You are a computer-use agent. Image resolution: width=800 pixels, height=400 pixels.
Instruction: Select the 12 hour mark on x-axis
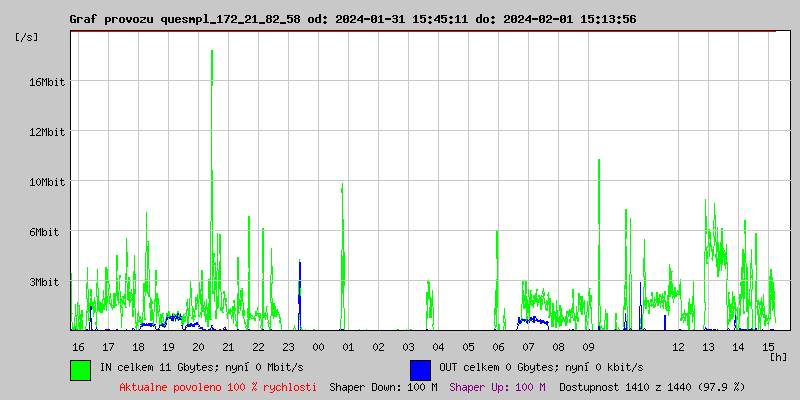[678, 346]
